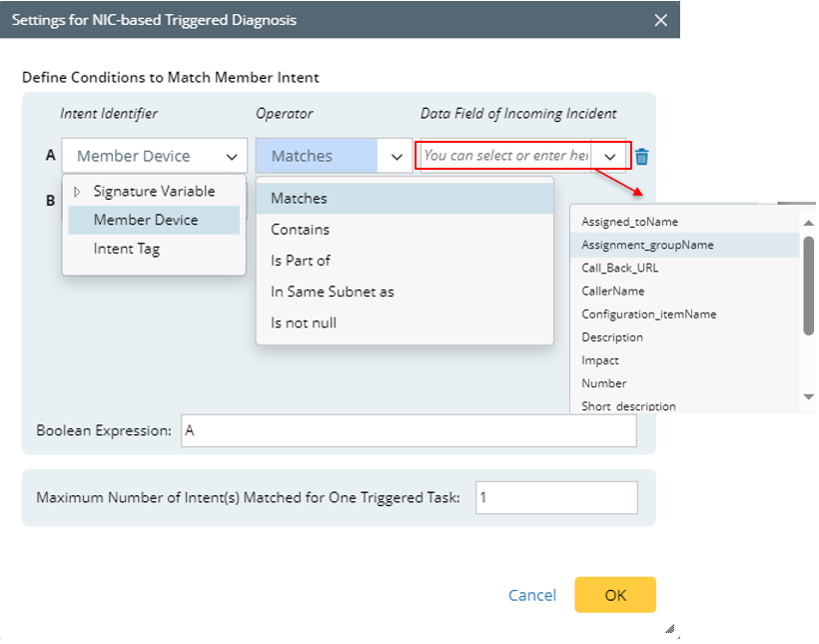Image resolution: width=819 pixels, height=644 pixels.
Task: Delete condition row A with trash icon
Action: click(642, 157)
